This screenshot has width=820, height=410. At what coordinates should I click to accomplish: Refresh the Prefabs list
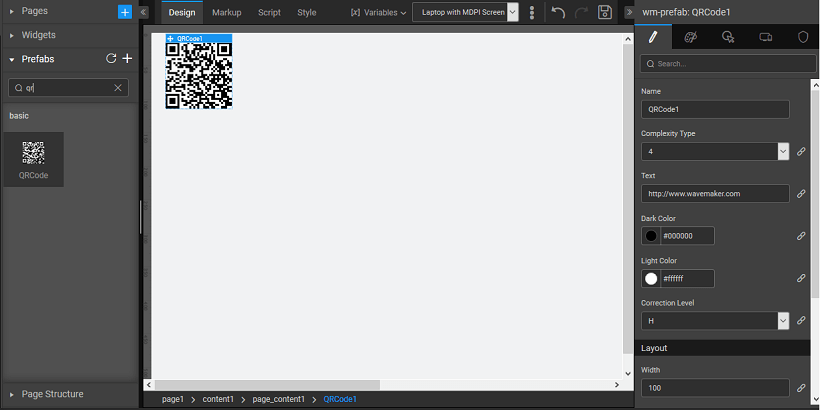tap(111, 59)
